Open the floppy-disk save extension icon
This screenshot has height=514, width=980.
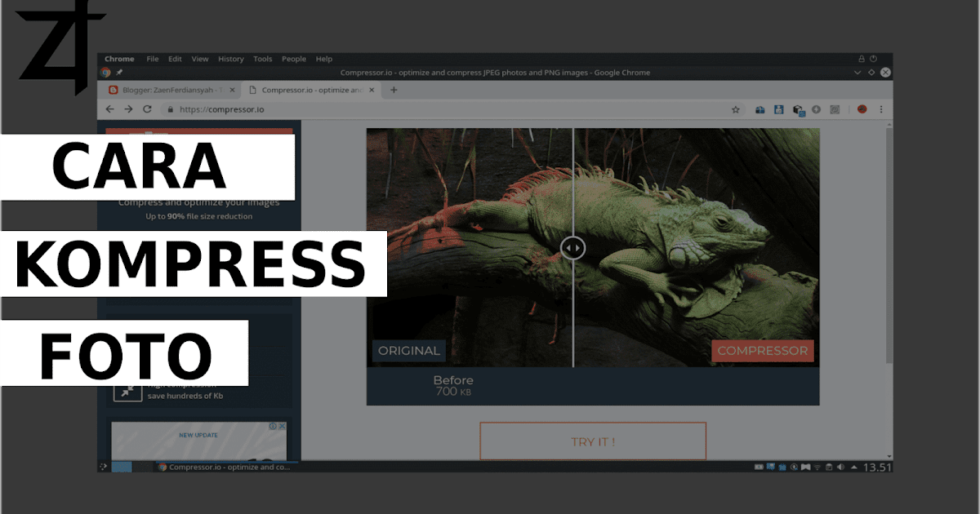click(x=779, y=109)
